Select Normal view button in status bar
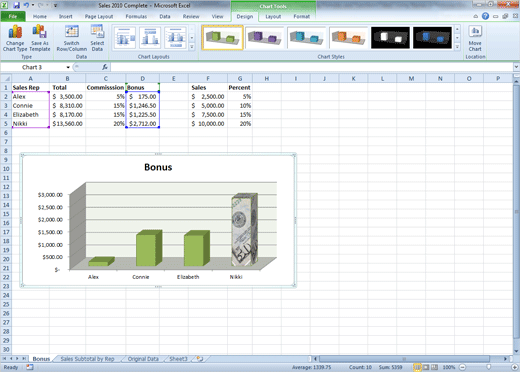Viewport: 520px width, 372px height. click(417, 367)
